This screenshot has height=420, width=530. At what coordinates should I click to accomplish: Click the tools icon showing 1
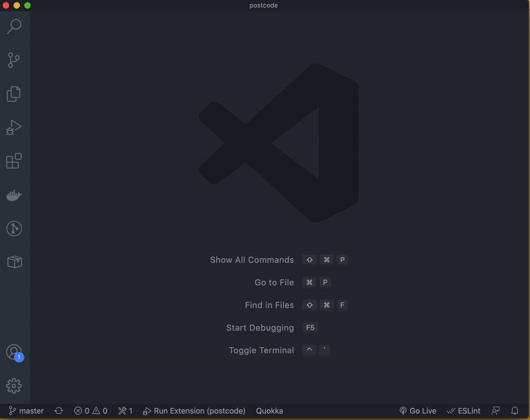tap(125, 411)
